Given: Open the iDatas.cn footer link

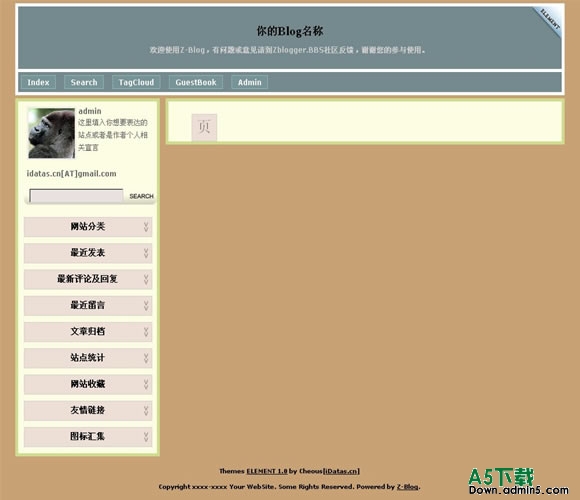Looking at the screenshot, I should click(x=341, y=471).
